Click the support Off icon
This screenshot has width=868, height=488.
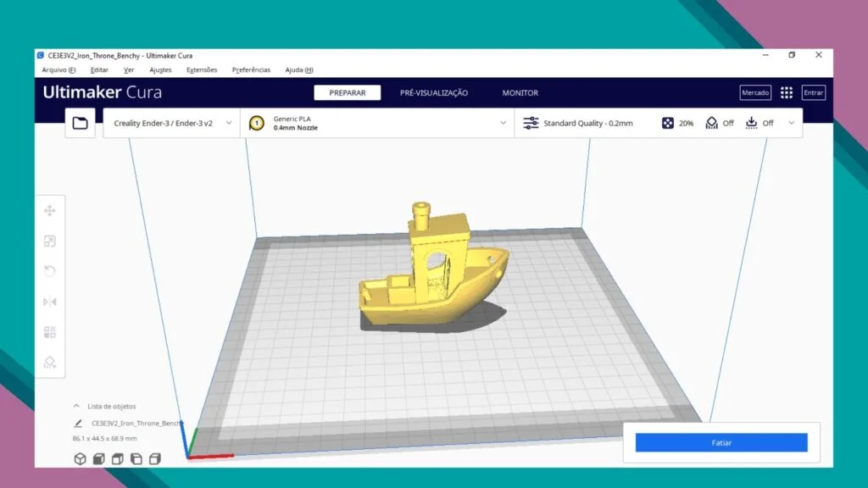[x=712, y=123]
